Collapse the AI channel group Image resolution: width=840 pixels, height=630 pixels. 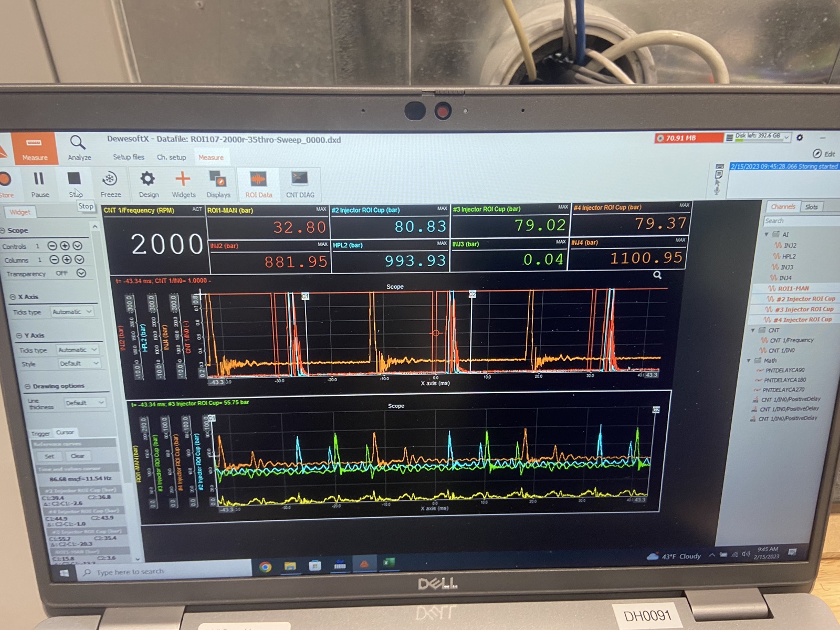coord(766,234)
